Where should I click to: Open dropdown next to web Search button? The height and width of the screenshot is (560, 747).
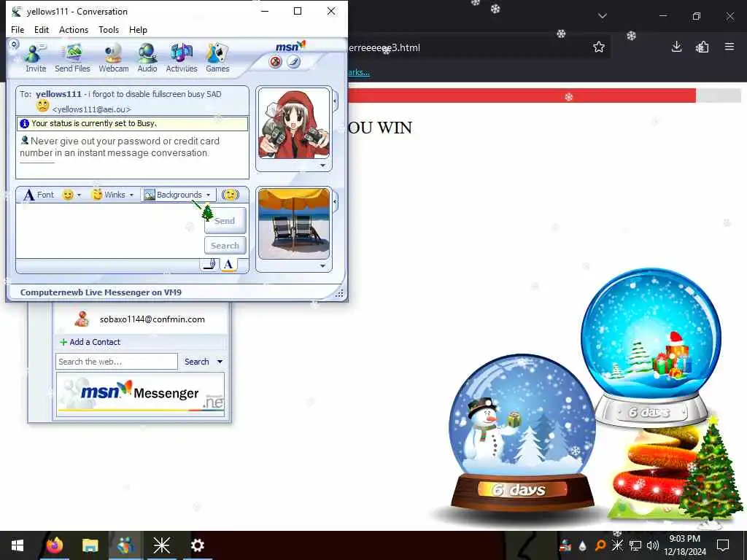coord(220,362)
